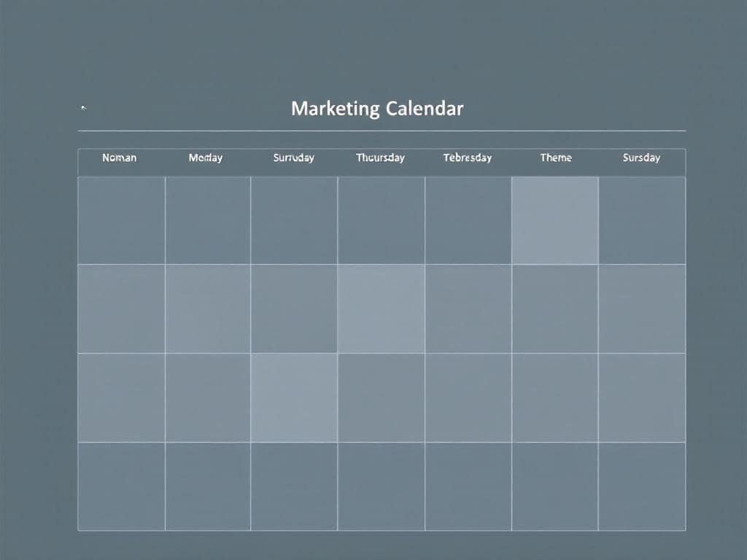Screen dimensions: 747x560
Task: Open highlighted second-row cell under Thoursday
Action: (x=381, y=308)
